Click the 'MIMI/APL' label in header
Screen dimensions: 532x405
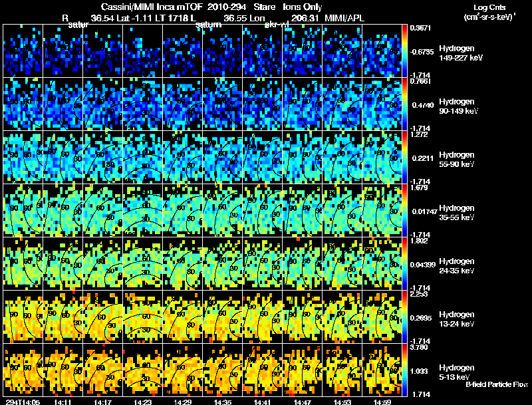pyautogui.click(x=344, y=18)
